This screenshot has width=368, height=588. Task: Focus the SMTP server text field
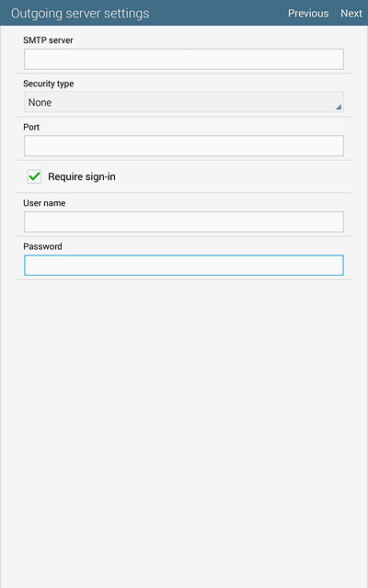(x=184, y=59)
